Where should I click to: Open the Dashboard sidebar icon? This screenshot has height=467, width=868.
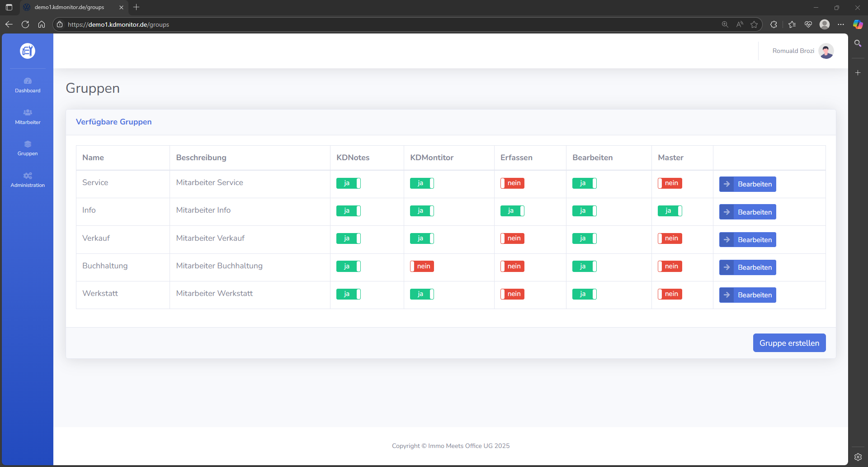28,85
